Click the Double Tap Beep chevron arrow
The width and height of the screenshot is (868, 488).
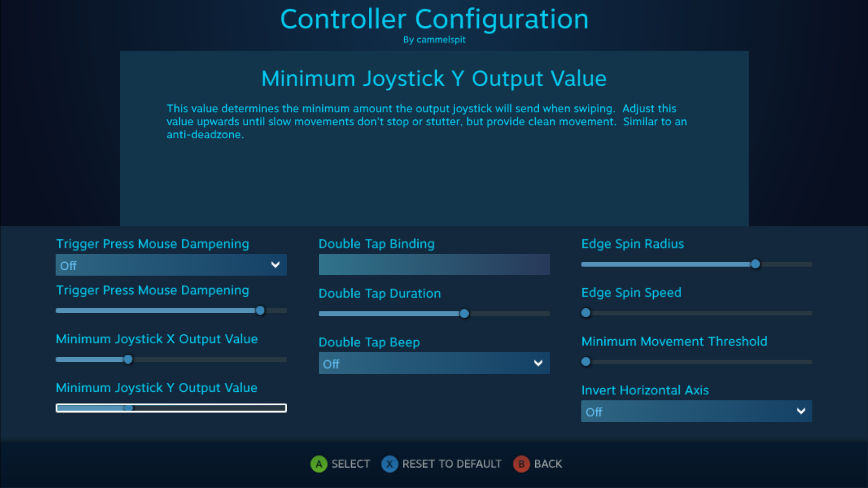[538, 363]
